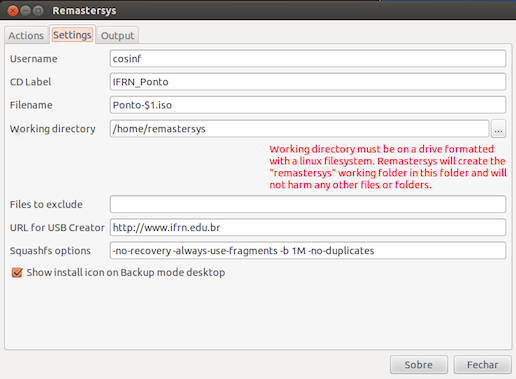Image resolution: width=516 pixels, height=379 pixels.
Task: Click the Working directory label
Action: point(53,129)
